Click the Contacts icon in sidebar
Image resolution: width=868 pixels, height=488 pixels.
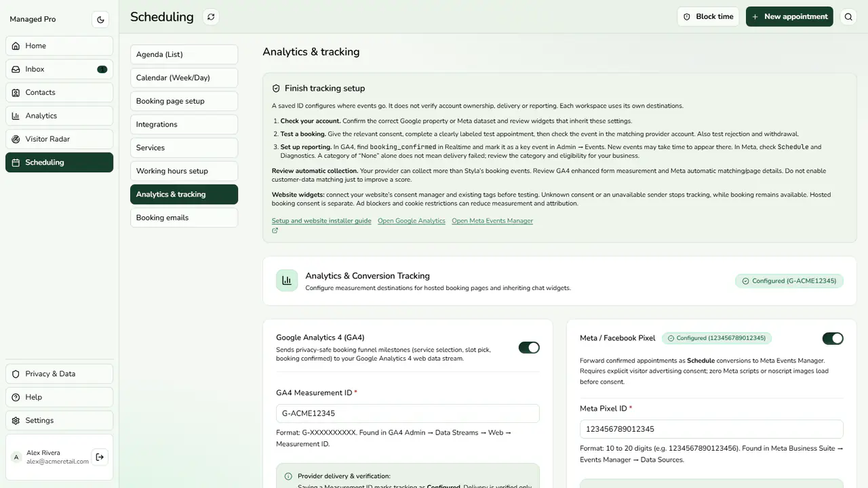16,92
